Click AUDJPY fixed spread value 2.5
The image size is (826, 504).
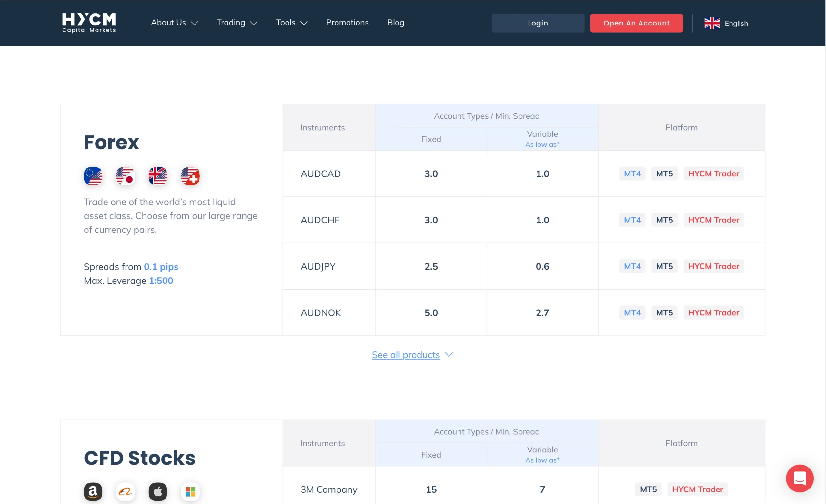pyautogui.click(x=431, y=266)
